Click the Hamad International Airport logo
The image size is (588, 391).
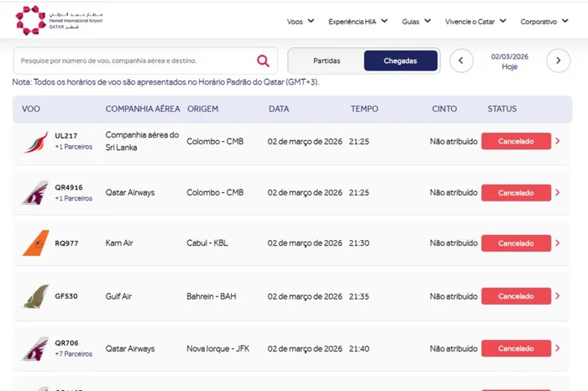52,20
